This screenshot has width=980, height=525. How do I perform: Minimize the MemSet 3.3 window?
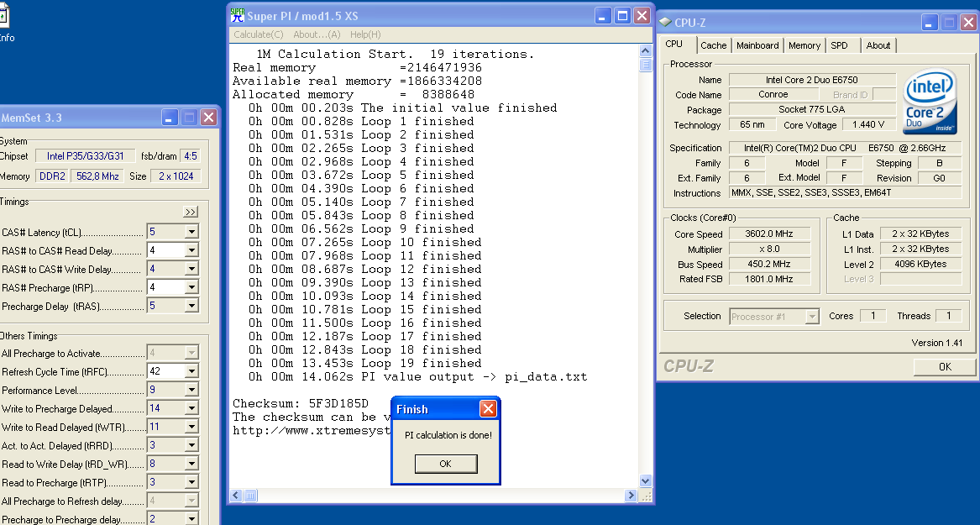pos(170,117)
